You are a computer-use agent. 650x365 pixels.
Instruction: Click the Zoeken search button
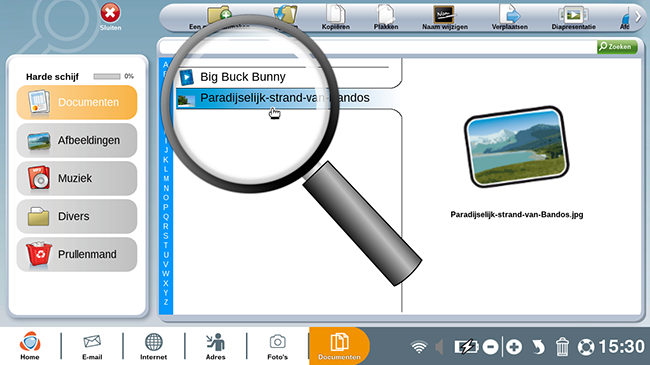click(617, 46)
